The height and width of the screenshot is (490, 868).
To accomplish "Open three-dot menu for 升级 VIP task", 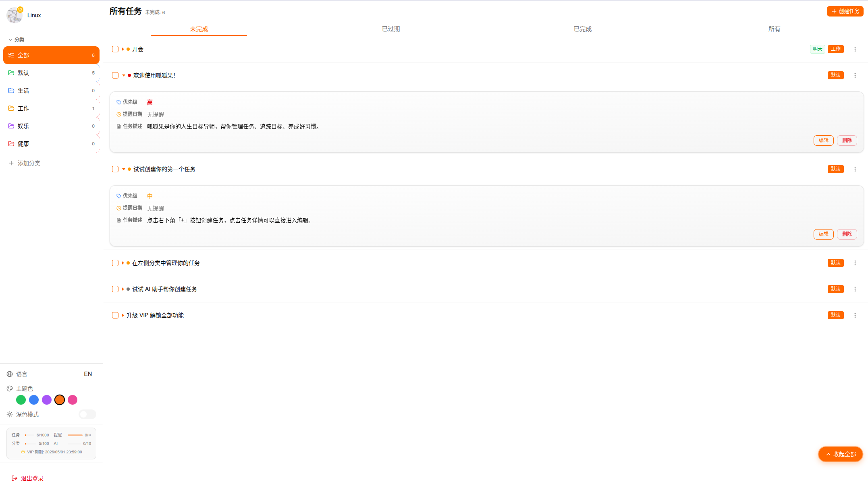I will [x=855, y=315].
